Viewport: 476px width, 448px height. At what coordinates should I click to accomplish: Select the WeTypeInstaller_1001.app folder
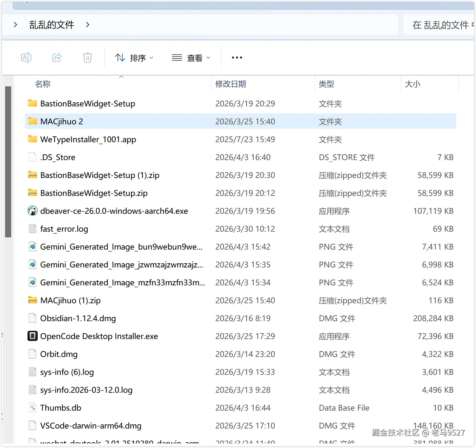(x=88, y=139)
